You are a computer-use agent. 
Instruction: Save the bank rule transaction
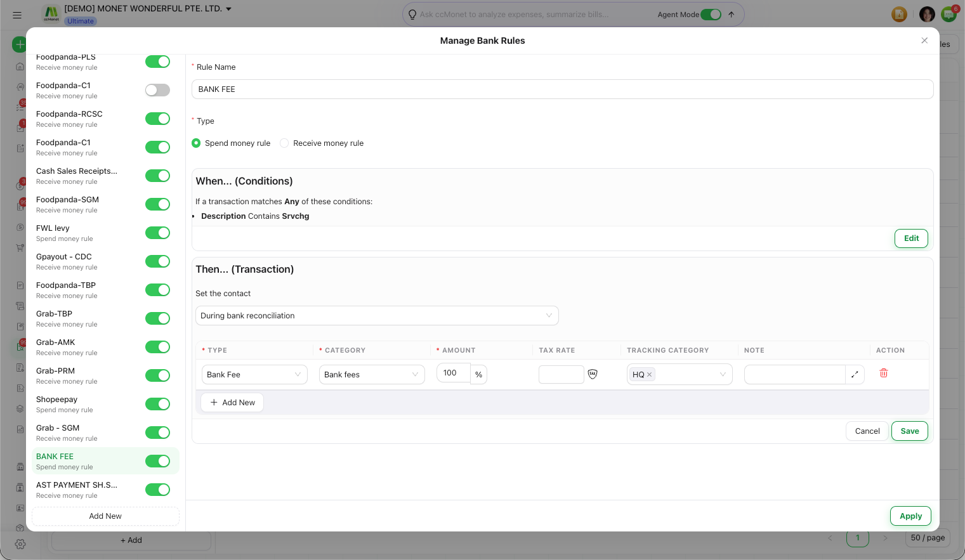coord(910,431)
